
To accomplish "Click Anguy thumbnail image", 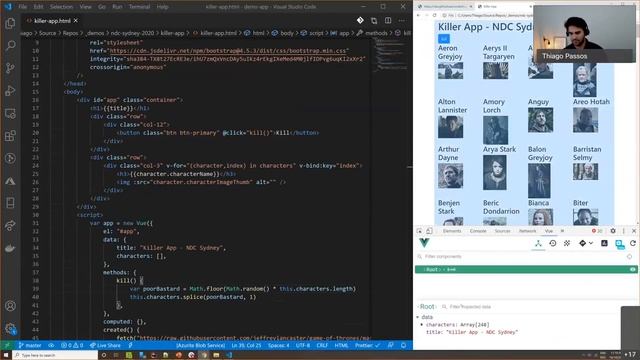I will point(540,120).
